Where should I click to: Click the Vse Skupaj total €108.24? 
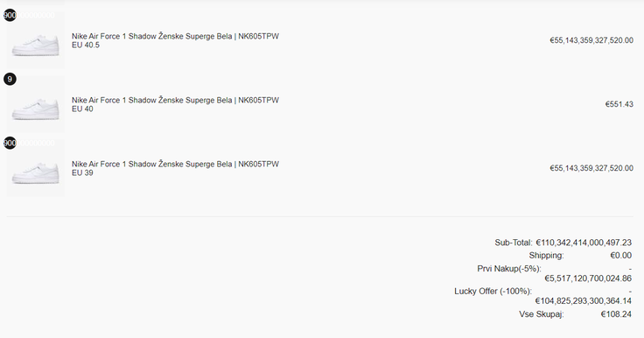(x=616, y=314)
